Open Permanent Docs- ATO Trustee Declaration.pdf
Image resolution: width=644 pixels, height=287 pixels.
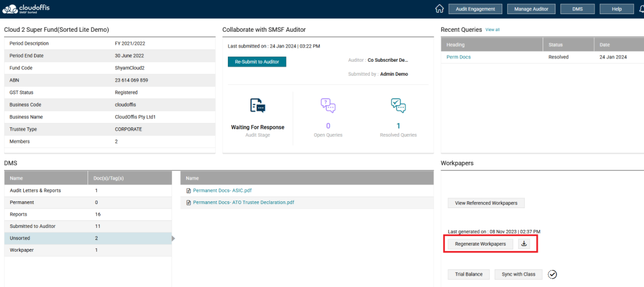coord(243,203)
